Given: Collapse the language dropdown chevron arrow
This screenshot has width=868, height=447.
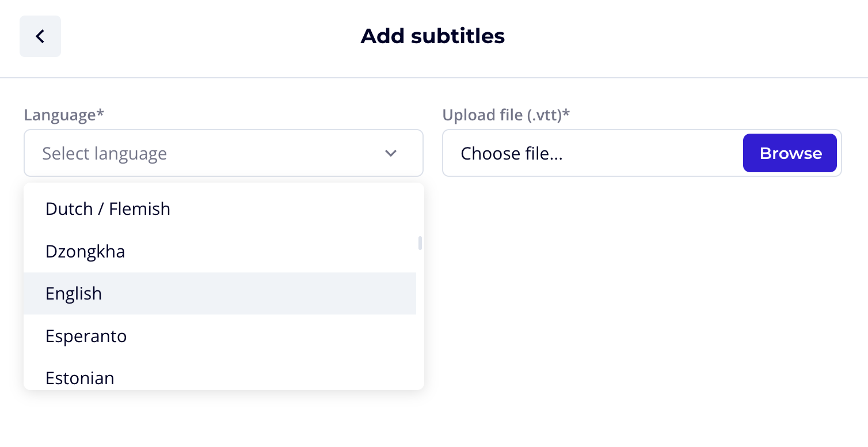Looking at the screenshot, I should (391, 153).
